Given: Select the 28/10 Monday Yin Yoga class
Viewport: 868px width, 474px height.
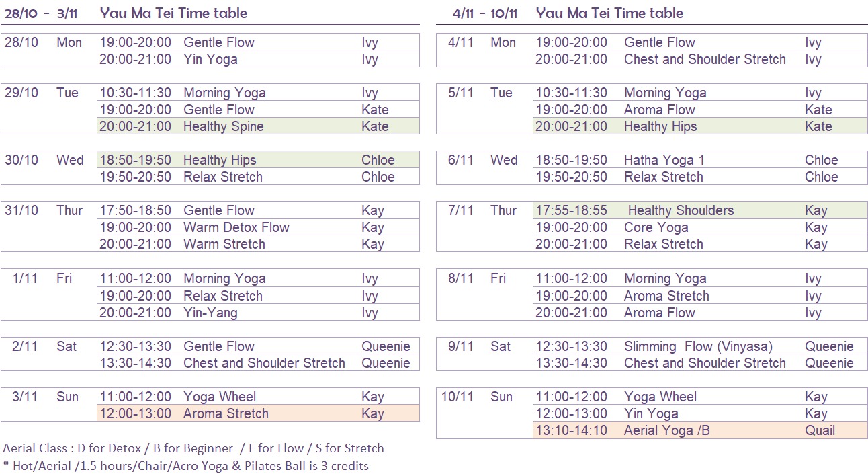Looking at the screenshot, I should click(x=259, y=59).
